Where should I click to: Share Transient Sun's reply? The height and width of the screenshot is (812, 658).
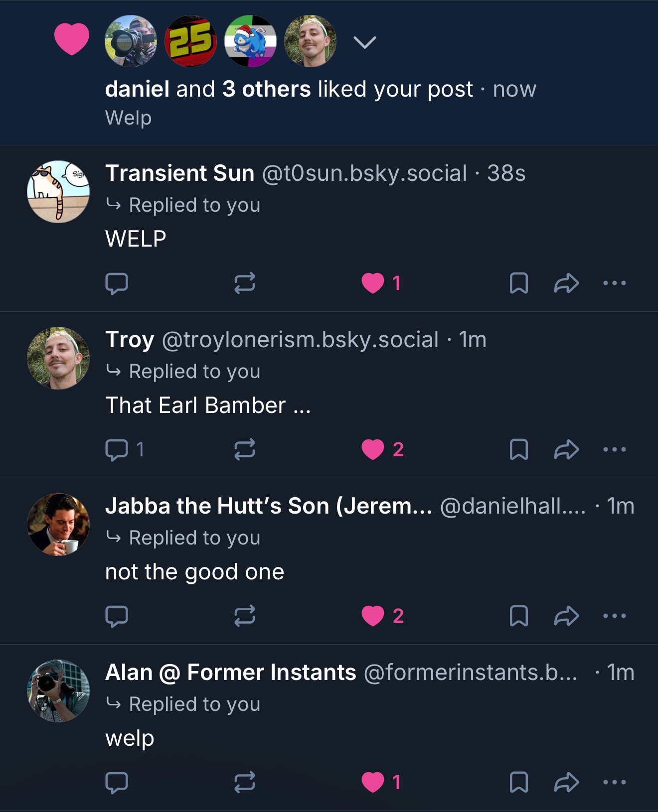566,283
